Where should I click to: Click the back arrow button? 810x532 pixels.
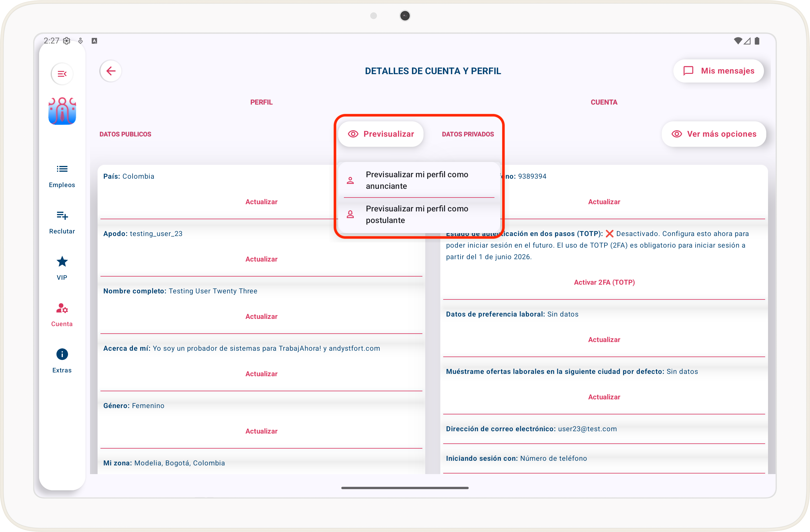(x=111, y=71)
